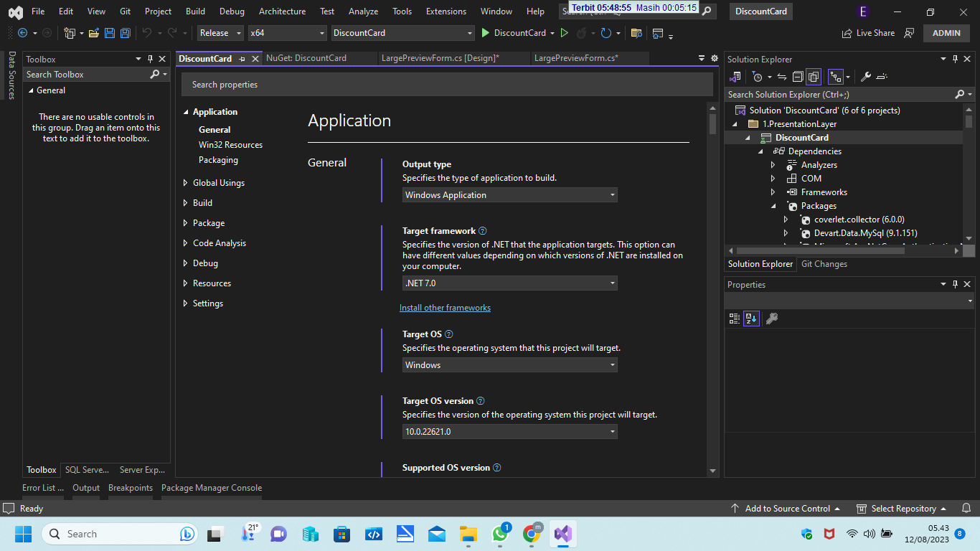The image size is (980, 551).
Task: Select the Categorized view icon in Properties panel
Action: (x=733, y=319)
